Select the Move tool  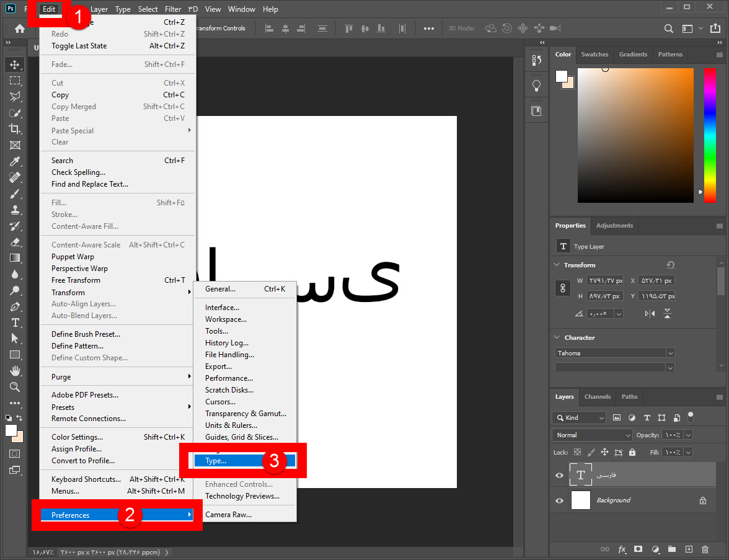pyautogui.click(x=15, y=64)
